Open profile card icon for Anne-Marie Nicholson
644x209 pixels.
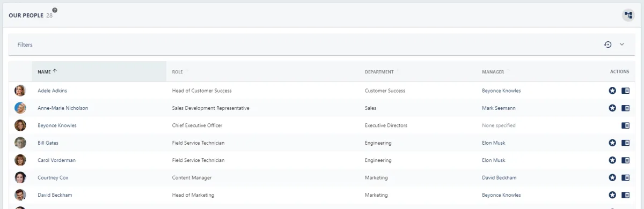tap(625, 108)
